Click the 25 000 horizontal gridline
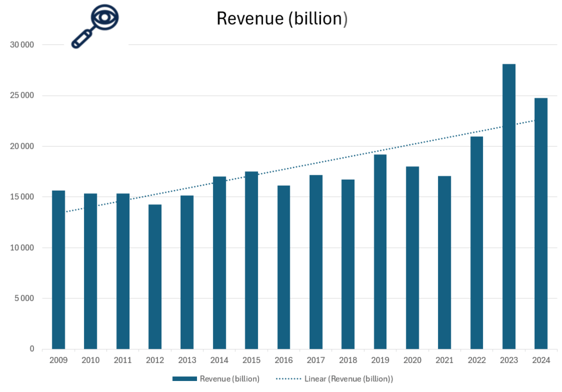This screenshot has height=392, width=562. [x=274, y=96]
